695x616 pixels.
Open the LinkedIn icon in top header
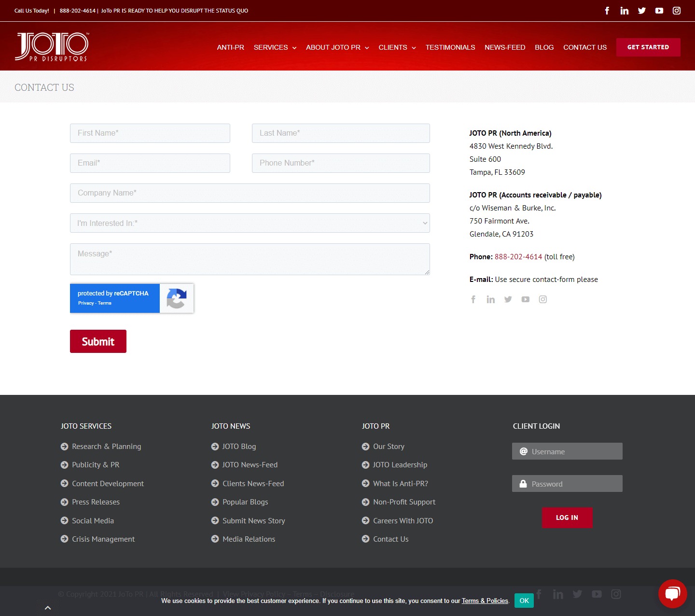pos(625,11)
